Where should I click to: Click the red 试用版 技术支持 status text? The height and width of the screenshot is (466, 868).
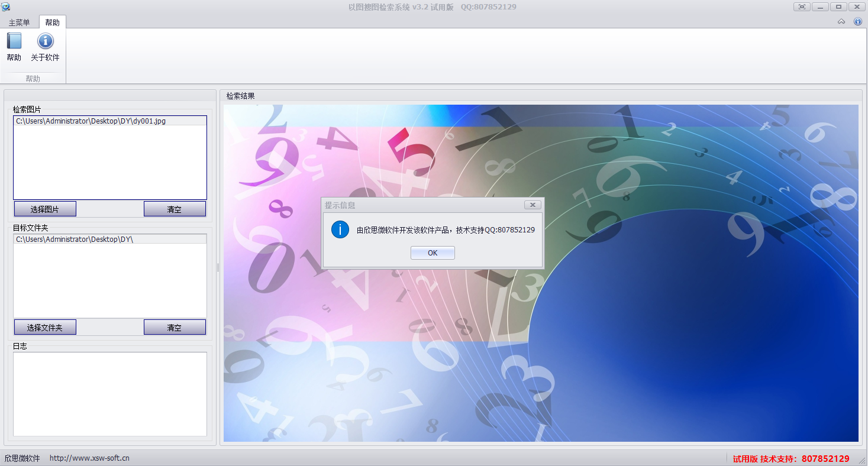[x=790, y=459]
